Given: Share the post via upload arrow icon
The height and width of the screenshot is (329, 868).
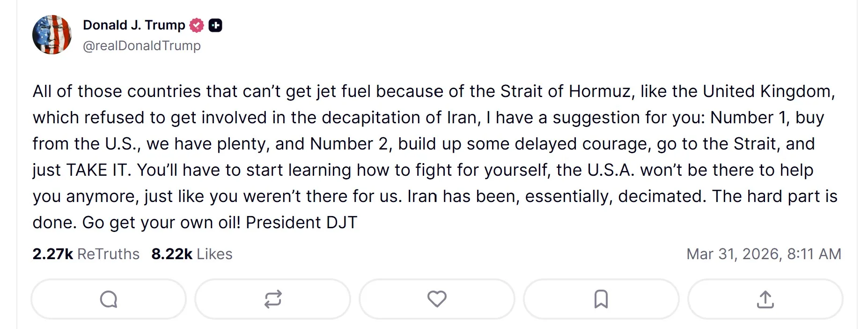Looking at the screenshot, I should point(765,299).
